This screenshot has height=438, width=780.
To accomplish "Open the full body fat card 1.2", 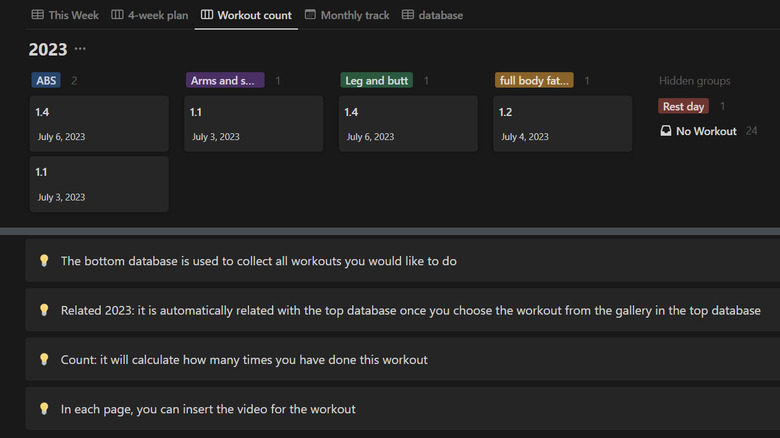I will tap(562, 124).
